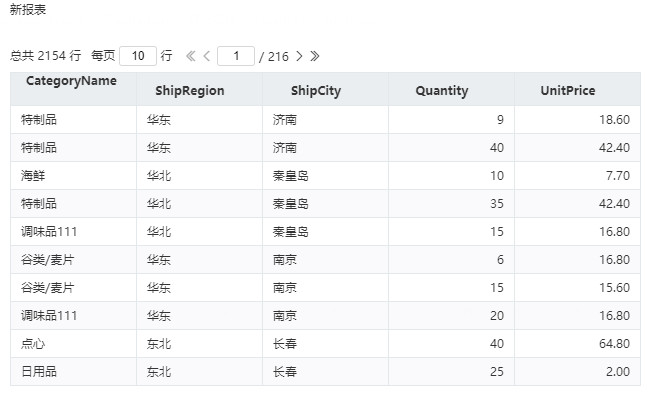Click the 新报表 report title
Image resolution: width=653 pixels, height=393 pixels.
point(28,10)
